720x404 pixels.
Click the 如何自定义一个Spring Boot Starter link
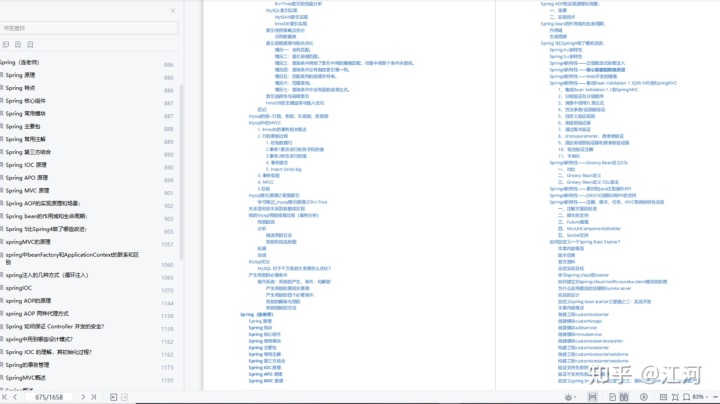pos(585,242)
